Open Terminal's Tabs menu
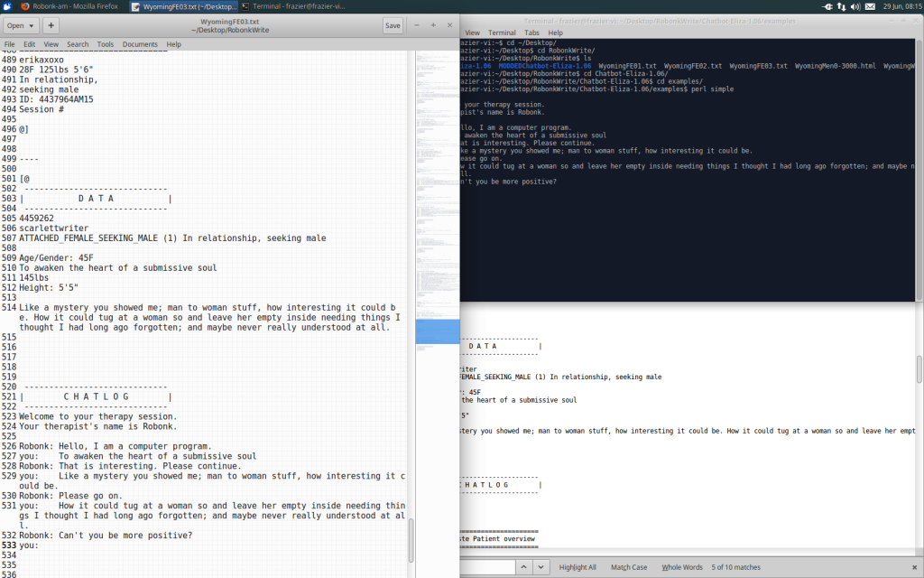 tap(531, 33)
